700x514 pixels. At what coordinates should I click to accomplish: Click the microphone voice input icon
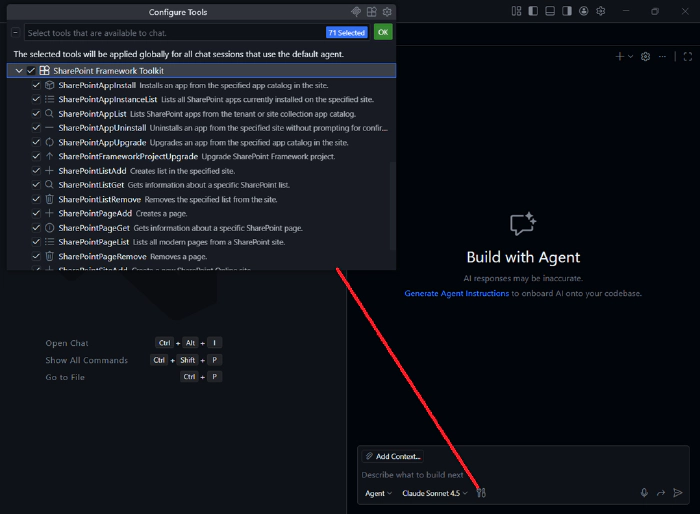(x=644, y=493)
